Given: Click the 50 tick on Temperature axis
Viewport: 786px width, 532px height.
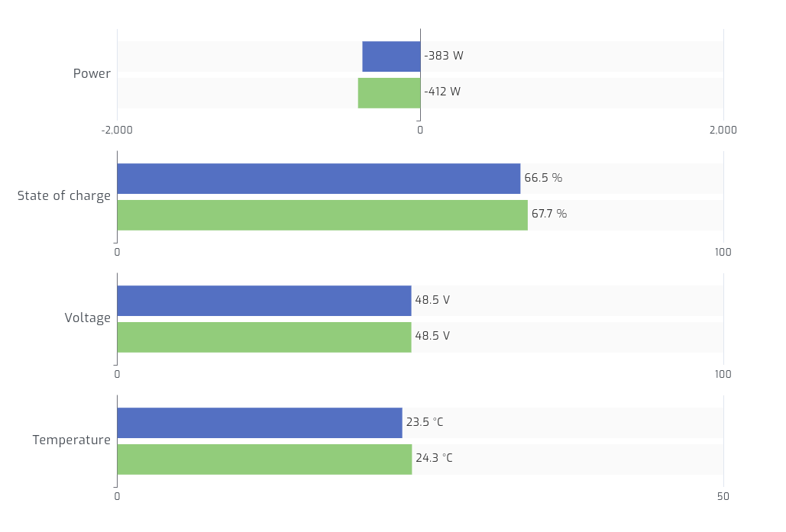Looking at the screenshot, I should (723, 496).
